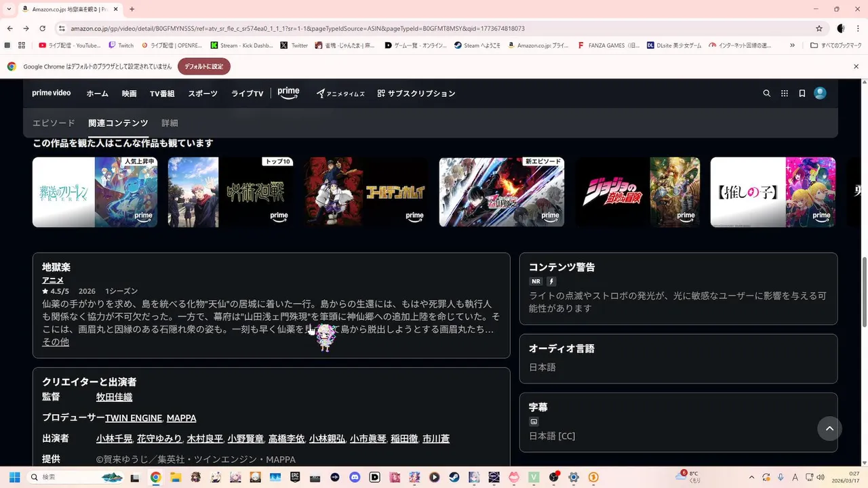Open producer MAPPA link
This screenshot has width=868, height=488.
[x=181, y=418]
